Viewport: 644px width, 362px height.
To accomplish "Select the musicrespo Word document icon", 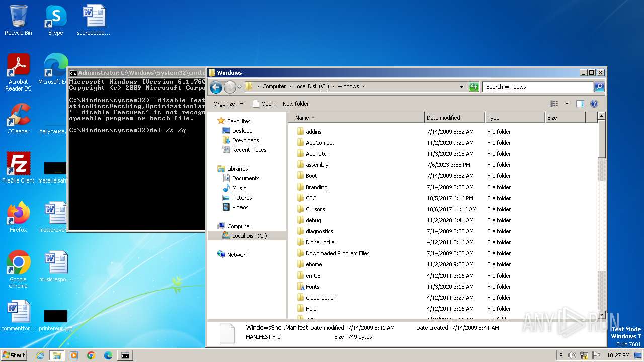I will pos(55,266).
